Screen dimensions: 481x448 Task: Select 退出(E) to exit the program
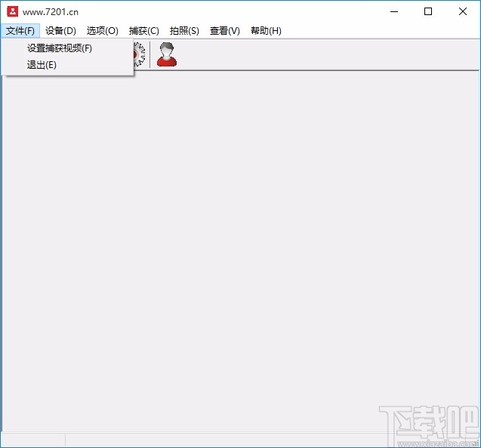(67, 65)
